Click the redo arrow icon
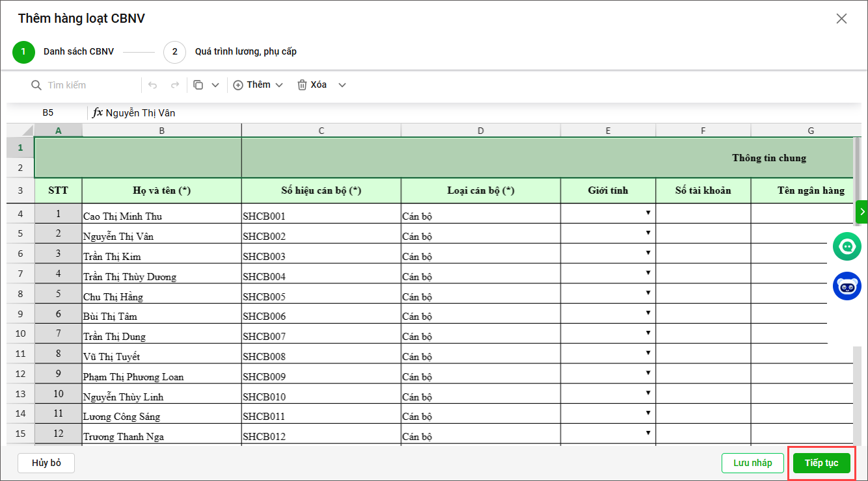Image resolution: width=868 pixels, height=481 pixels. (x=174, y=85)
